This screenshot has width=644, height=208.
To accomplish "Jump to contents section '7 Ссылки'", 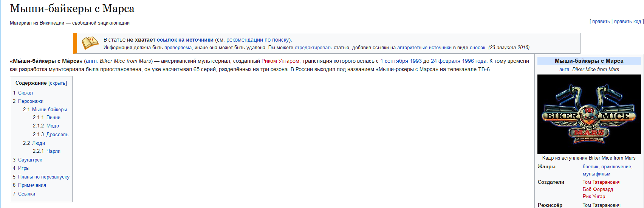I will pyautogui.click(x=24, y=194).
